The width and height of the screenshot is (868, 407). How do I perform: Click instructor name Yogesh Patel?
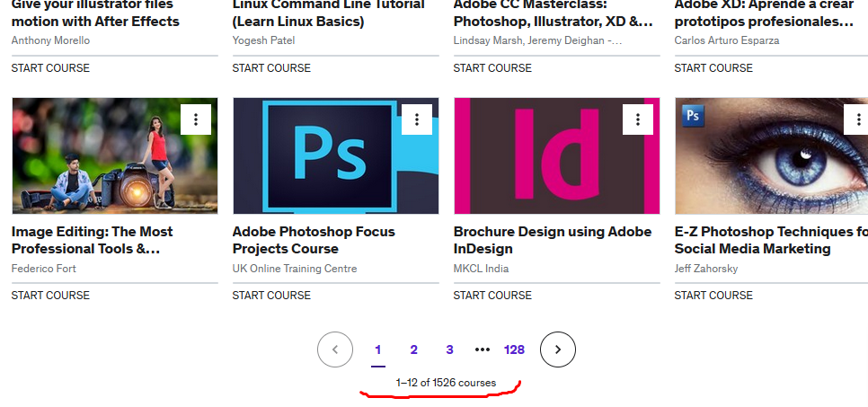coord(263,40)
